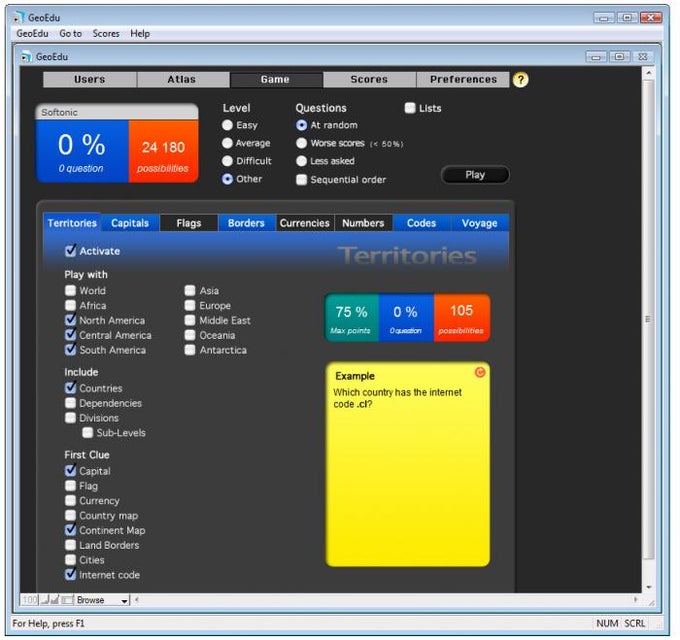Open the Go to menu

tap(71, 33)
